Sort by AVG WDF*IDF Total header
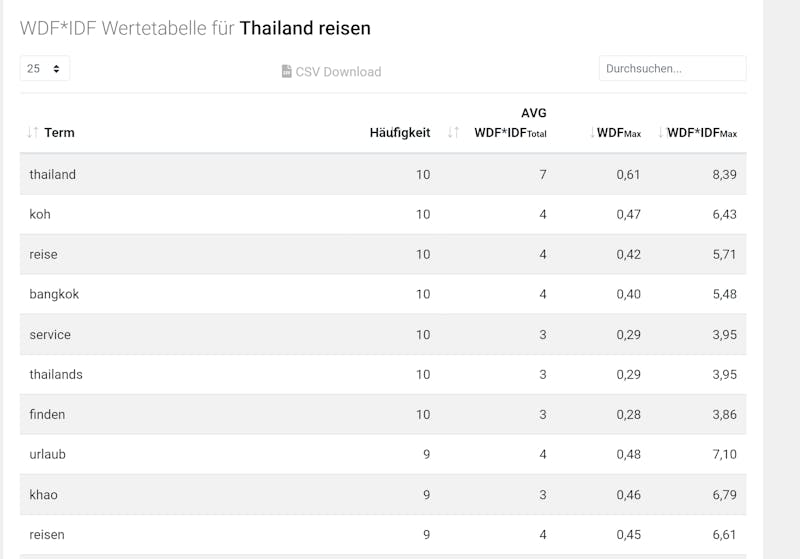800x559 pixels. [510, 123]
